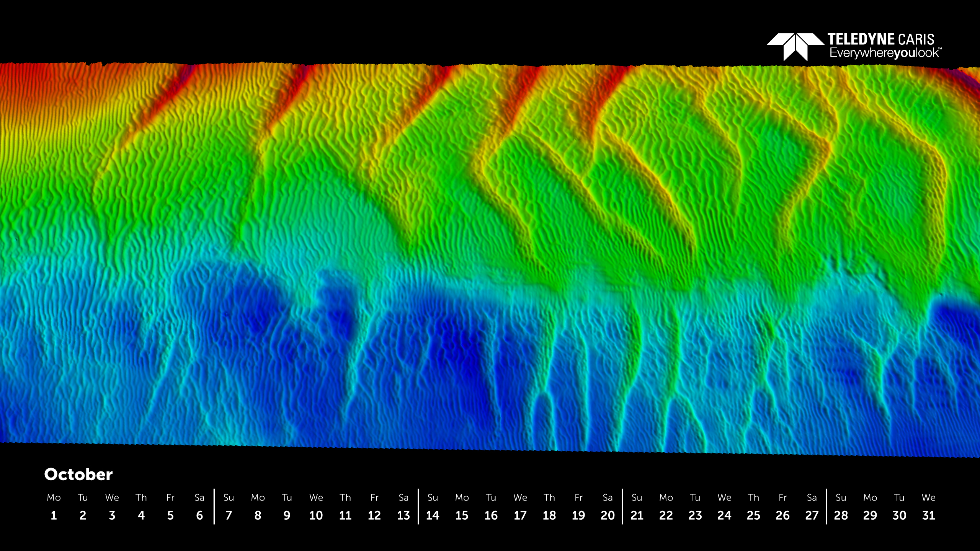980x551 pixels.
Task: Click the Teledyne Caris logo emblem
Action: coord(795,47)
